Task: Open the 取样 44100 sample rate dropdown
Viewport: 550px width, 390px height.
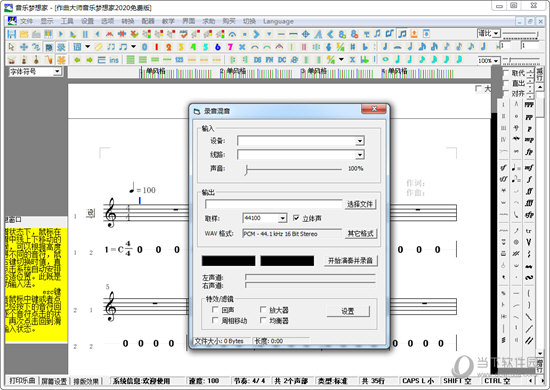Action: point(283,218)
